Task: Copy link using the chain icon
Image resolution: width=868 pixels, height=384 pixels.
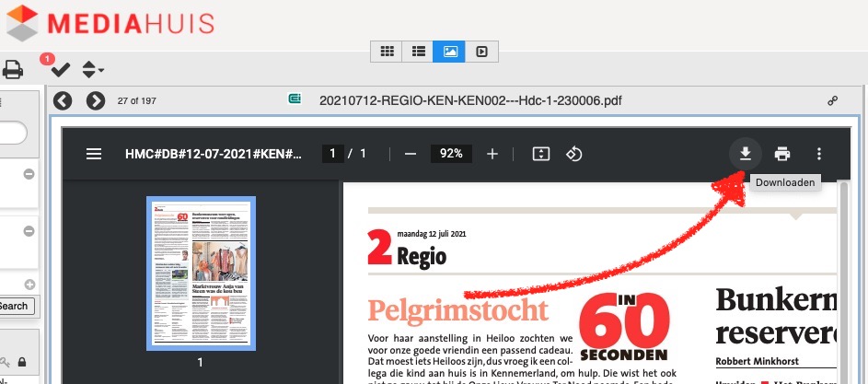Action: (833, 100)
